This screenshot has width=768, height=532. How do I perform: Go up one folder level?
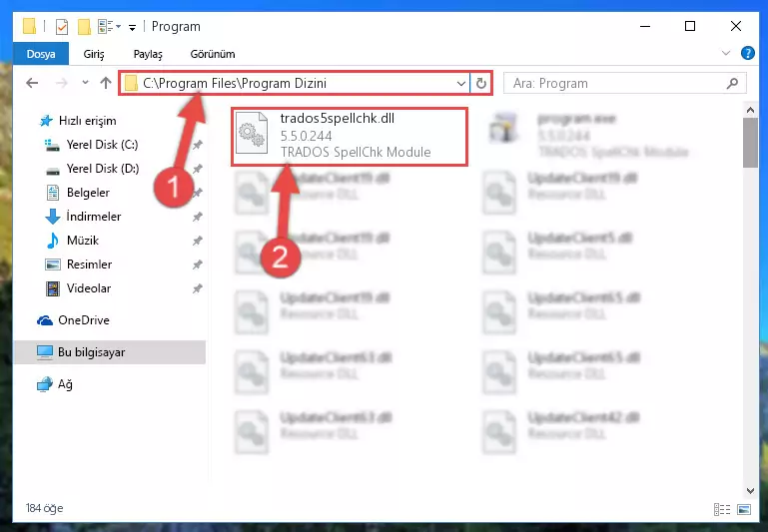pyautogui.click(x=106, y=83)
